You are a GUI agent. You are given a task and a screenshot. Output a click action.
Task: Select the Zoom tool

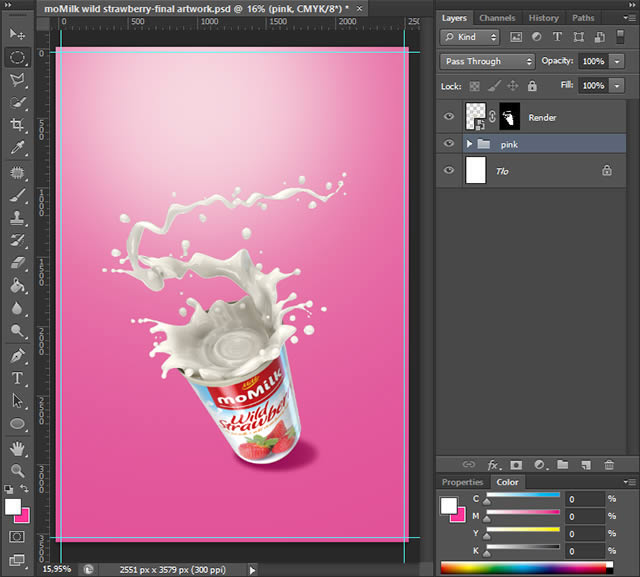point(17,471)
